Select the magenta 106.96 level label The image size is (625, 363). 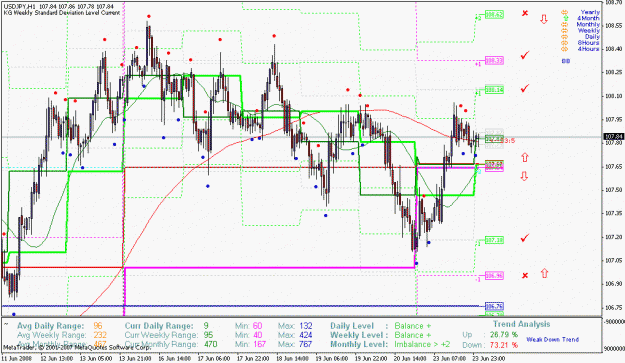click(494, 275)
